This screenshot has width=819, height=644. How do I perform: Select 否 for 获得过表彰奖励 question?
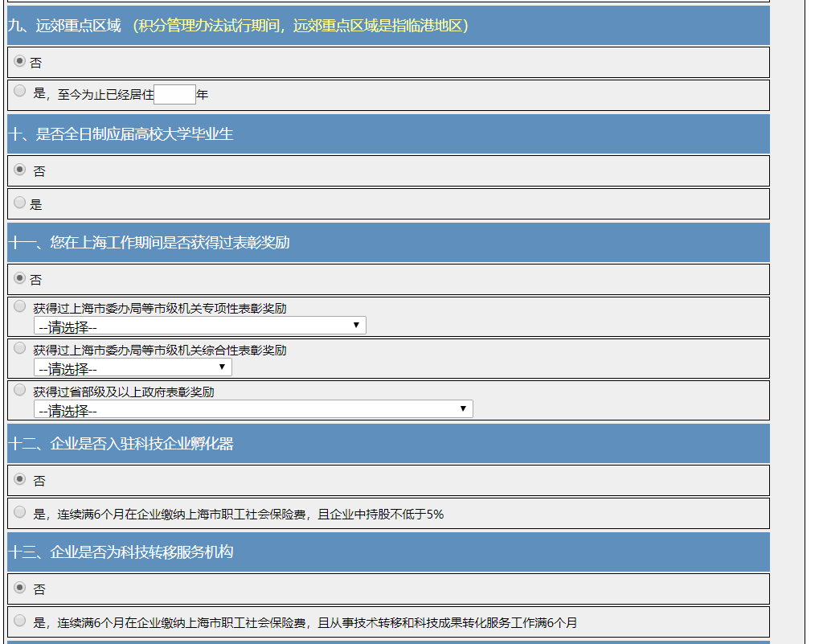pos(20,278)
